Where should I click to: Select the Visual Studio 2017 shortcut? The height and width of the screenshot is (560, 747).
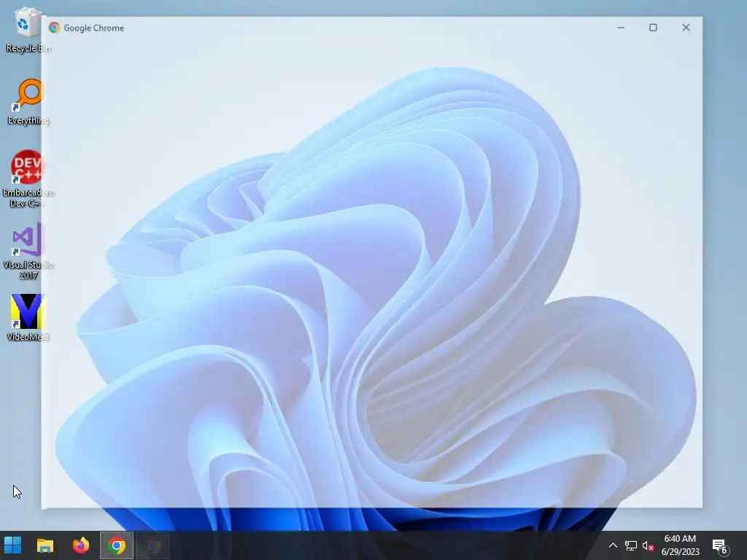coord(28,251)
